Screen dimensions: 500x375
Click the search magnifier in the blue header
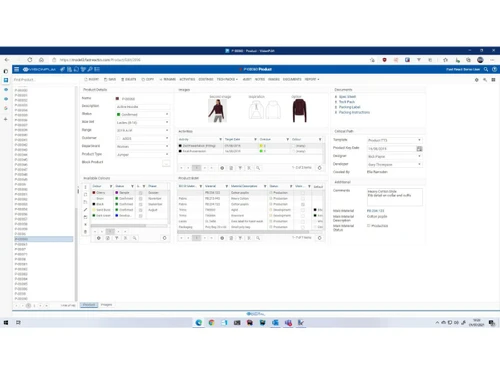[x=486, y=69]
